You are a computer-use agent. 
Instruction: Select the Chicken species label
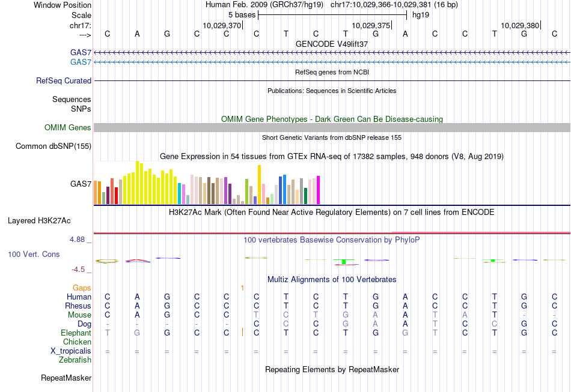coord(77,342)
